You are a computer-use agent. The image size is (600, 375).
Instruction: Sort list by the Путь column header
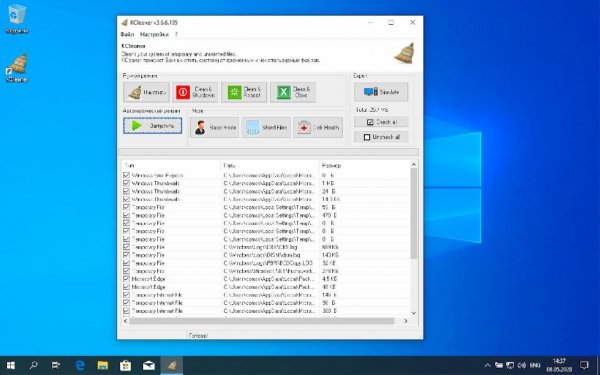(270, 166)
